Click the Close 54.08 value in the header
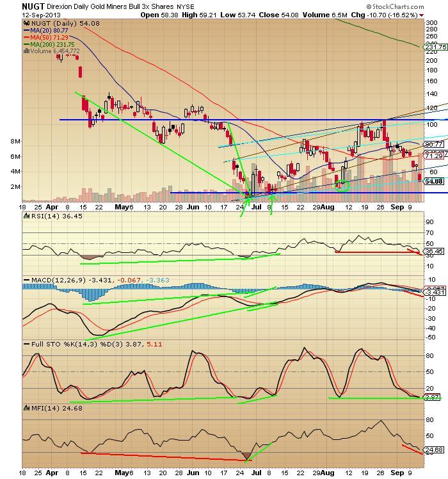 [x=278, y=15]
